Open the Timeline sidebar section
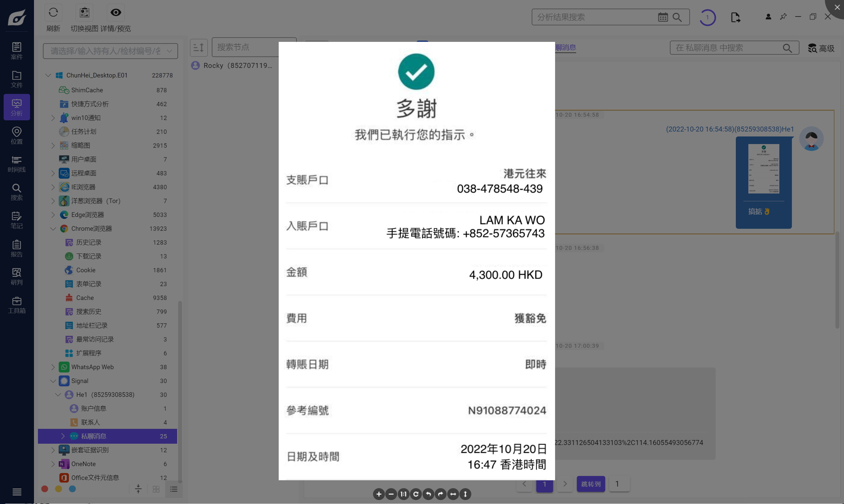Image resolution: width=844 pixels, height=504 pixels. click(x=16, y=164)
